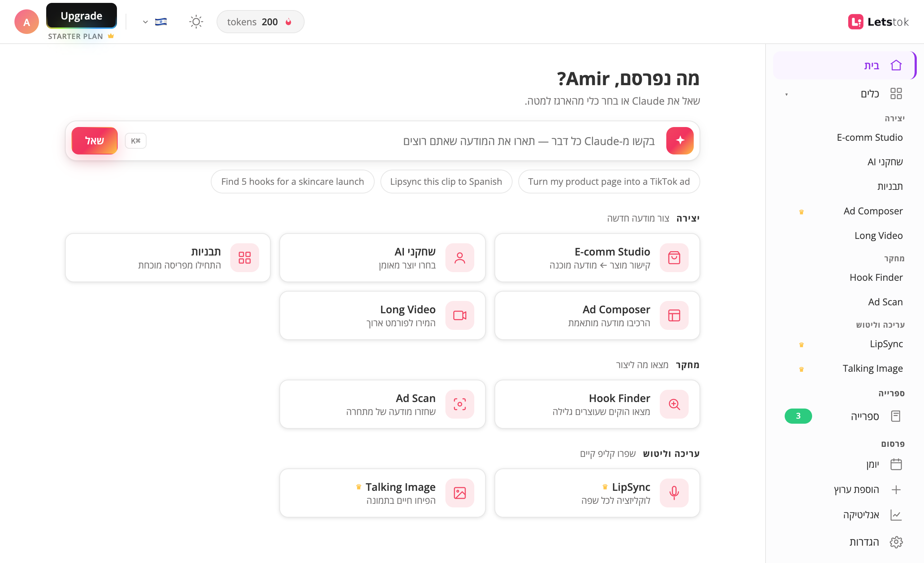
Task: Open the Long Video card title
Action: click(x=407, y=309)
